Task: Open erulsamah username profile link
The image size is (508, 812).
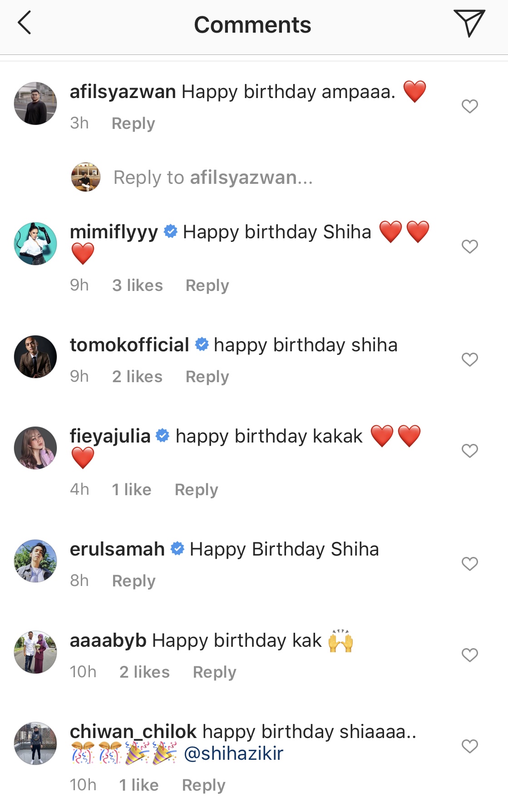Action: 117,549
